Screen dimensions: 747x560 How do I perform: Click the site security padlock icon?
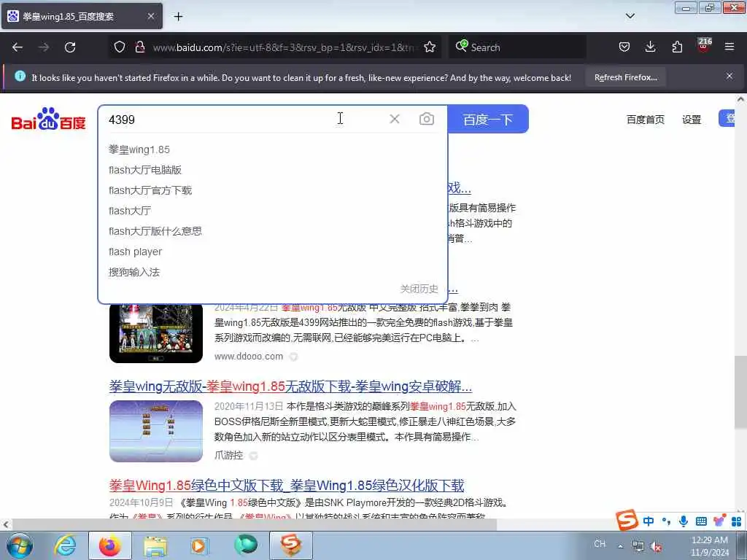tap(139, 47)
